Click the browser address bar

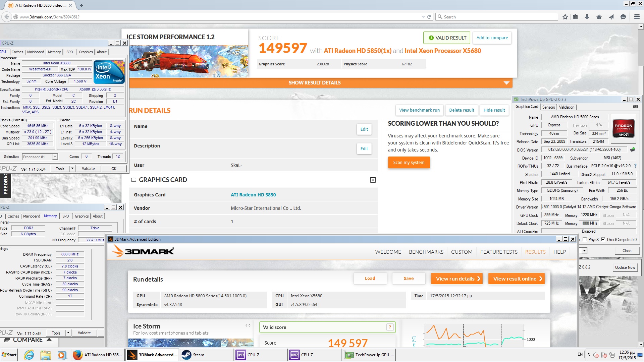pos(218,17)
